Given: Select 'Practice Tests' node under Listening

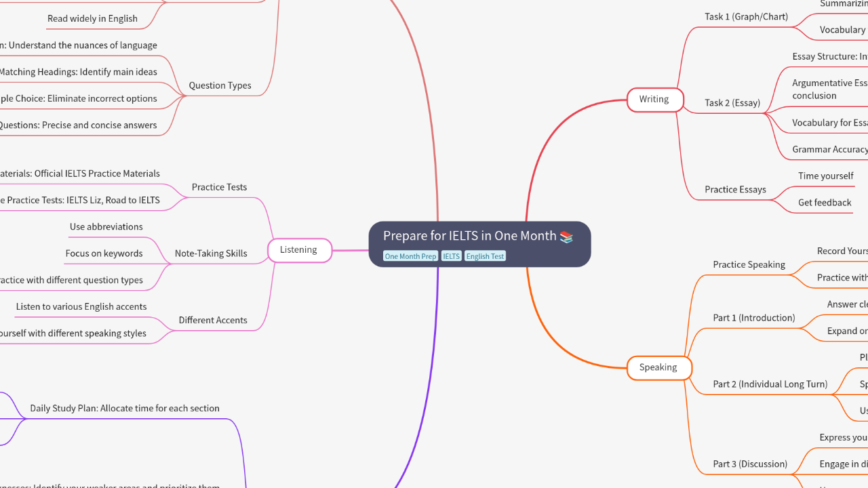Looking at the screenshot, I should tap(219, 187).
